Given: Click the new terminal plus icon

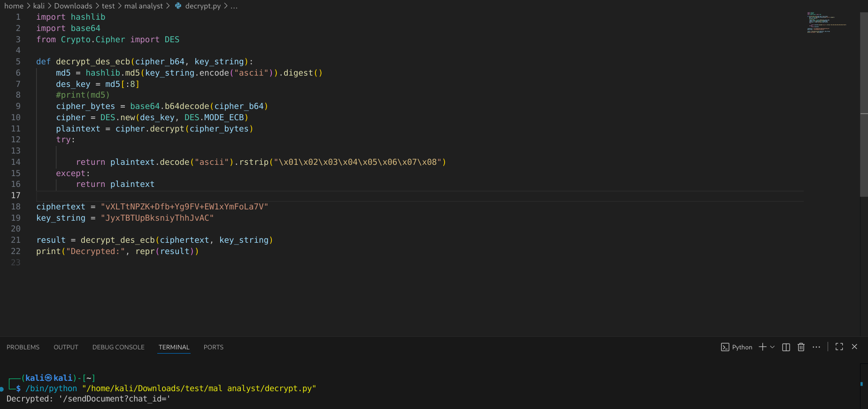Looking at the screenshot, I should click(x=762, y=347).
